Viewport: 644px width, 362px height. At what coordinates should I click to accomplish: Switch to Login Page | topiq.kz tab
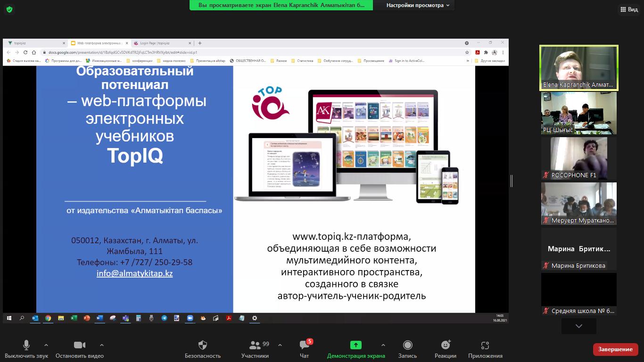pyautogui.click(x=162, y=43)
